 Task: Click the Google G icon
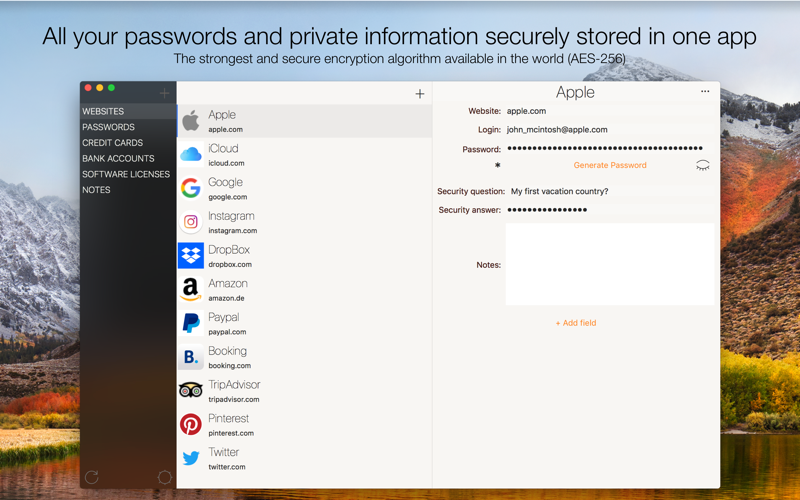191,188
